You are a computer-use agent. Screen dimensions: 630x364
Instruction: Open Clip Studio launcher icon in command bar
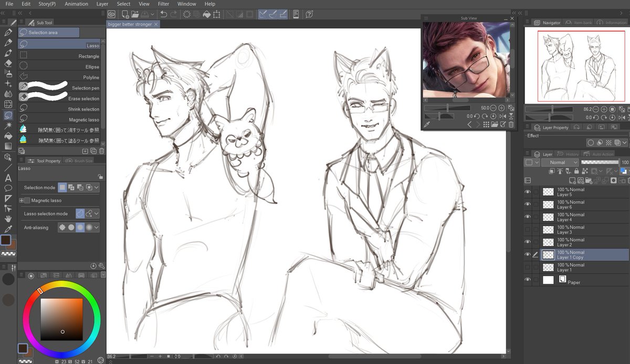tap(112, 14)
